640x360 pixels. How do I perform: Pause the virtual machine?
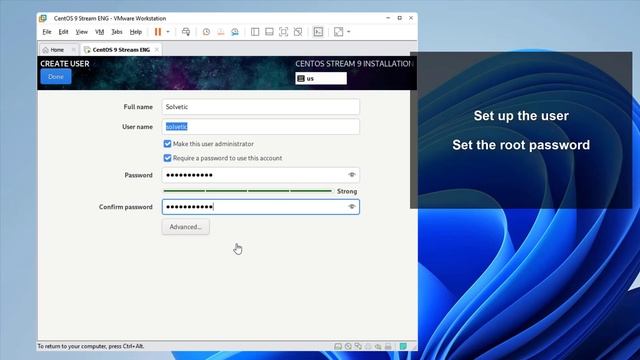[158, 32]
